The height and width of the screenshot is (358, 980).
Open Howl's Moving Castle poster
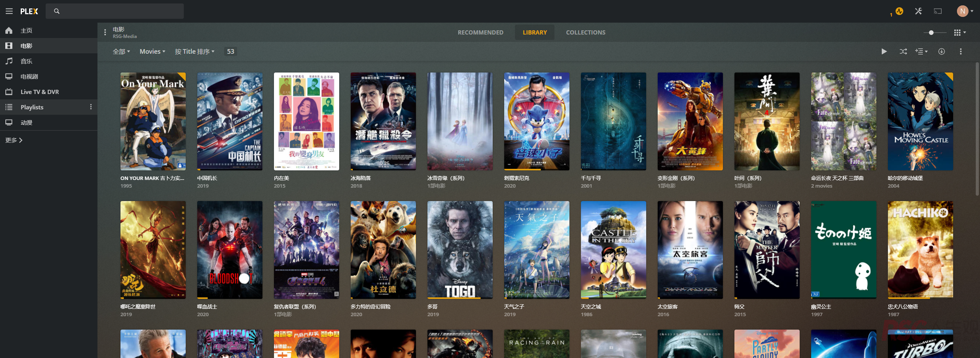(921, 121)
